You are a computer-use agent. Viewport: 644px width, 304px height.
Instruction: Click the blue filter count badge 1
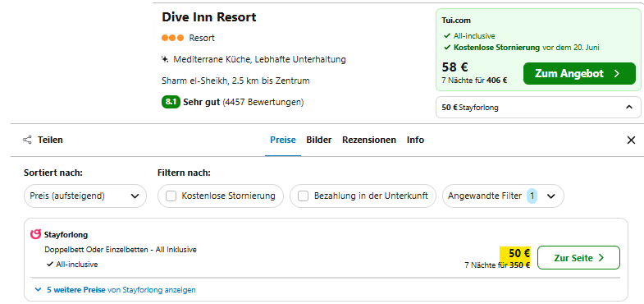point(532,196)
